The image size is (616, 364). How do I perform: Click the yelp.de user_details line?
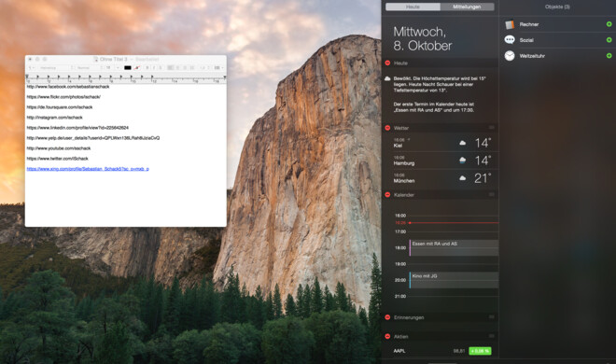tap(93, 138)
